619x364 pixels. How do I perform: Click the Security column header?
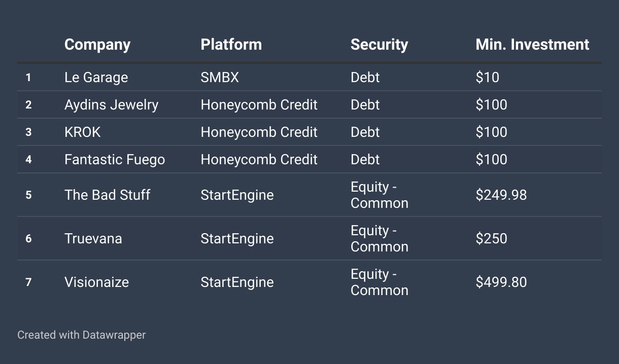(379, 45)
